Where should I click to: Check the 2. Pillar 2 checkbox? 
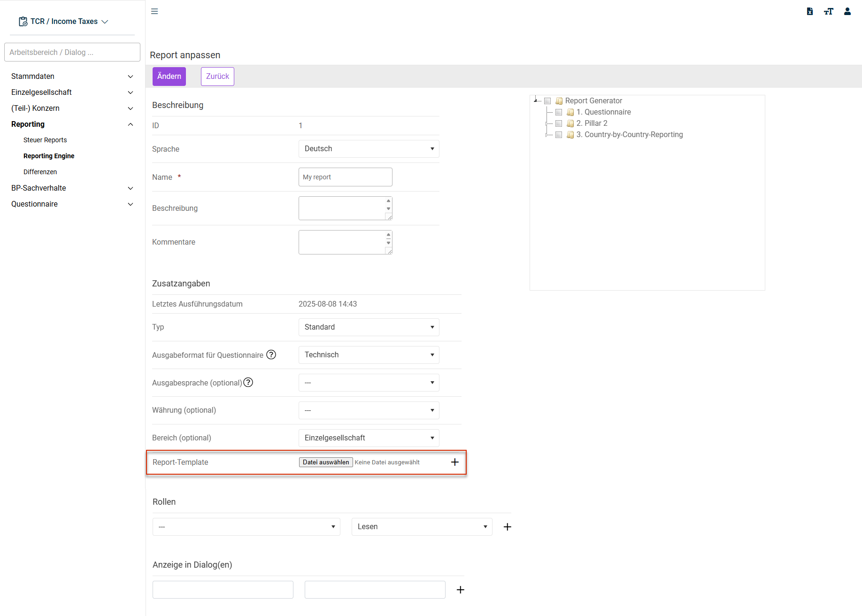click(x=559, y=123)
